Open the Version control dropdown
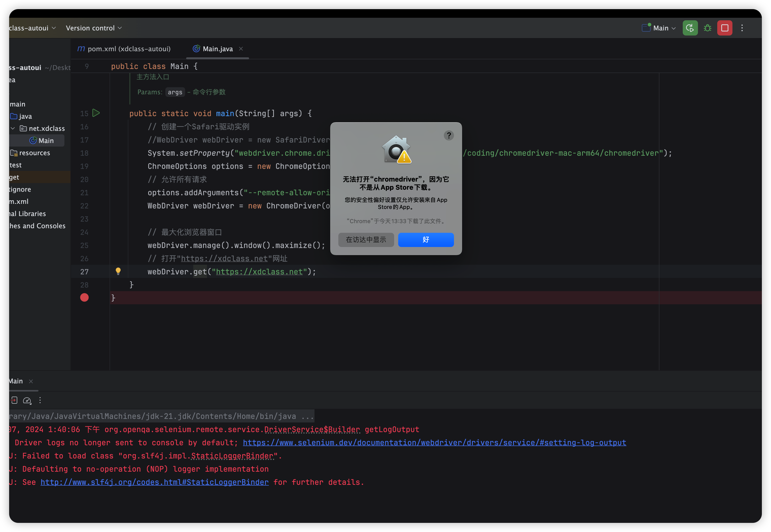 [x=94, y=28]
